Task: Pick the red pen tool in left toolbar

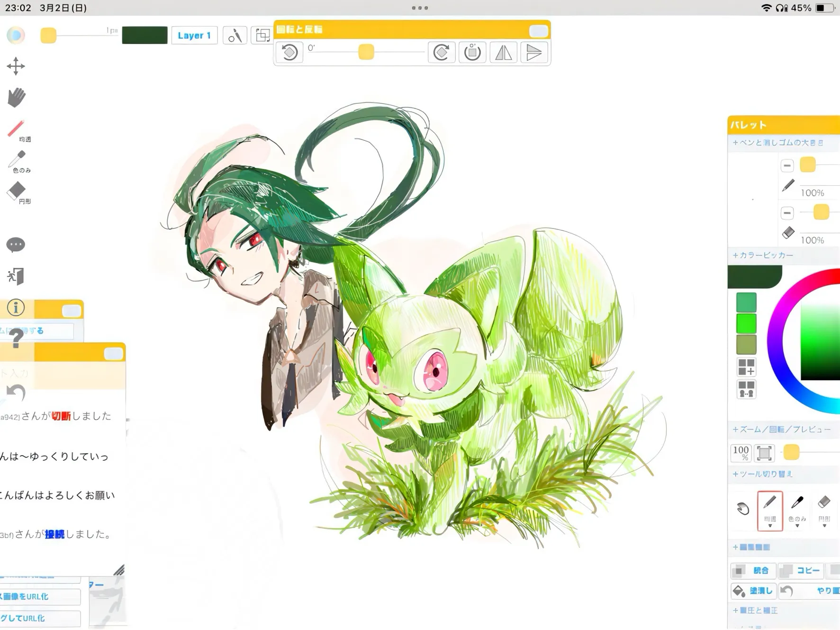Action: tap(17, 130)
